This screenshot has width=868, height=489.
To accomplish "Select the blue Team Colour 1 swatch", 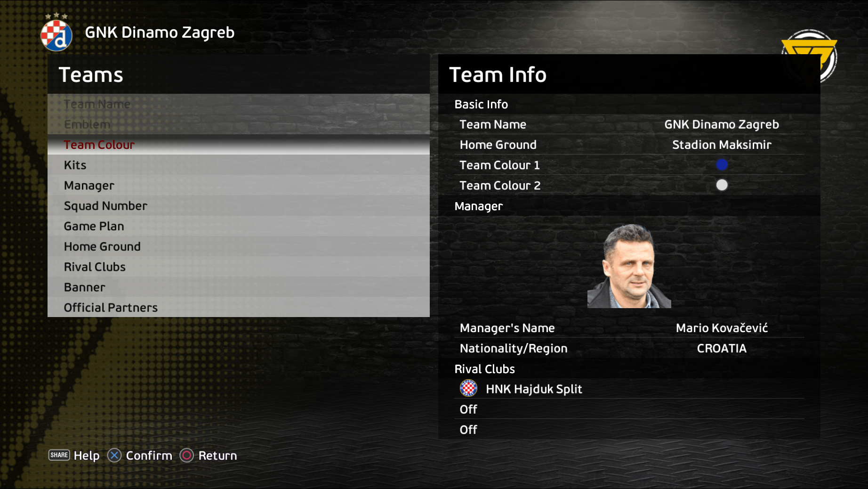I will click(x=722, y=165).
